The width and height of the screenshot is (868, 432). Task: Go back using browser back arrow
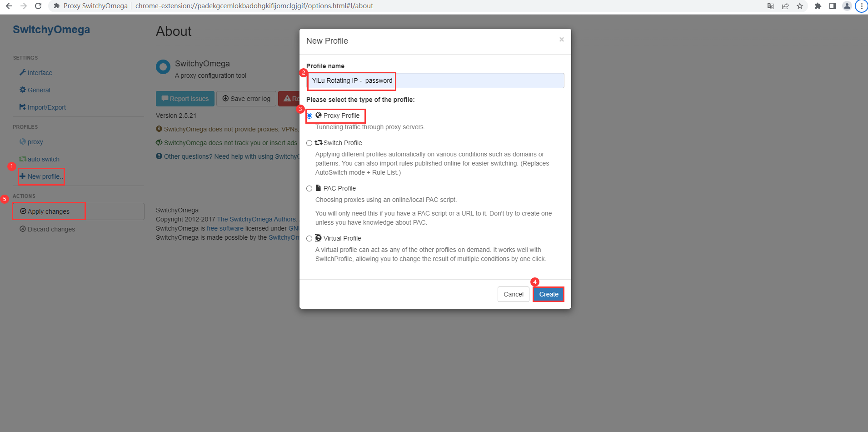tap(9, 6)
